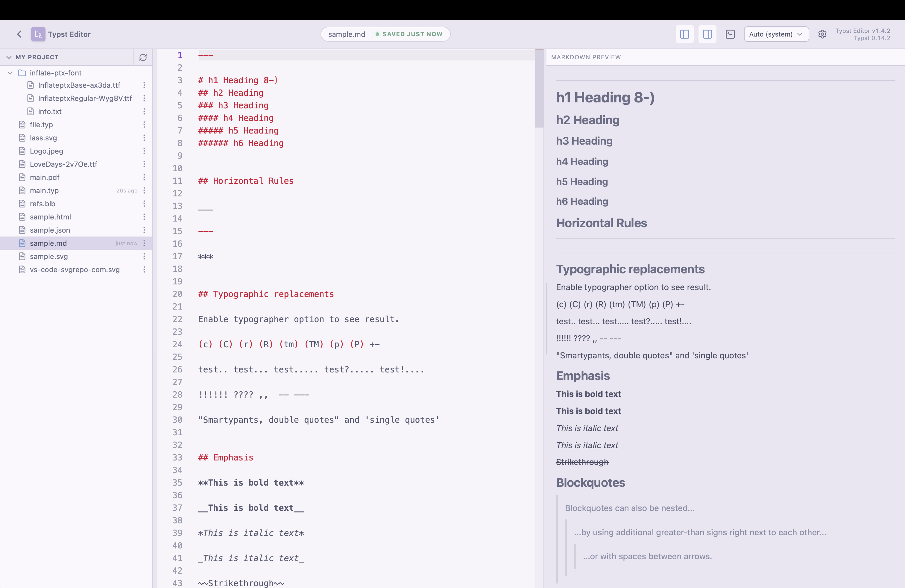Click the SAVED JUST NOW status indicator
This screenshot has width=905, height=588.
[410, 34]
